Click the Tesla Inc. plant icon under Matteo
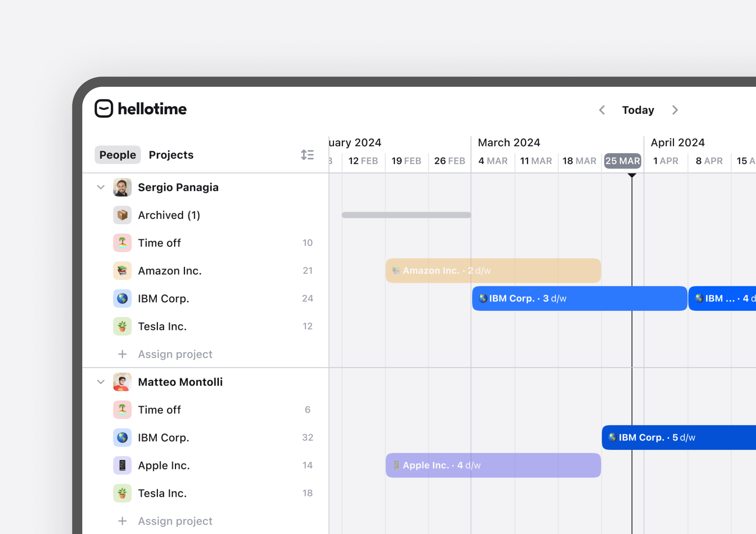Image resolution: width=756 pixels, height=534 pixels. [x=122, y=493]
